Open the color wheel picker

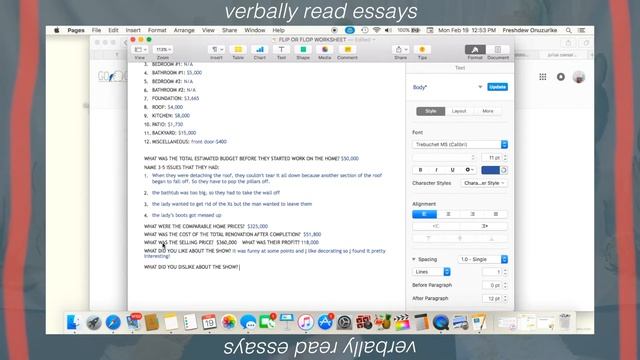click(504, 170)
